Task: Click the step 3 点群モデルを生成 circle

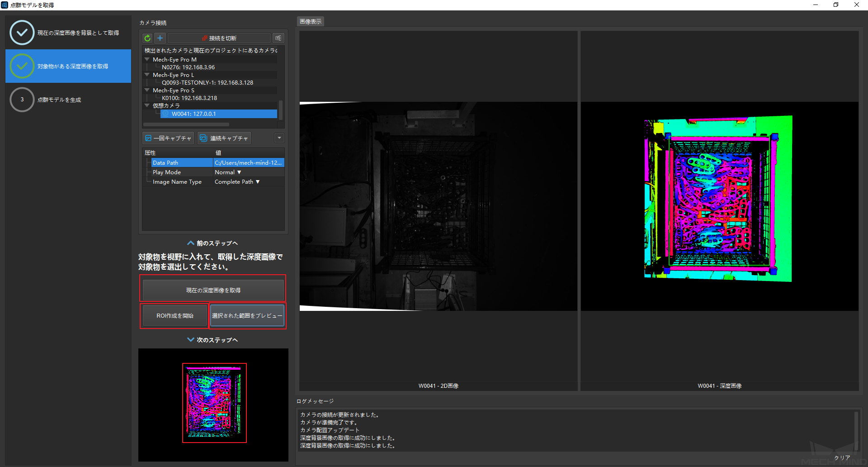Action: click(22, 100)
